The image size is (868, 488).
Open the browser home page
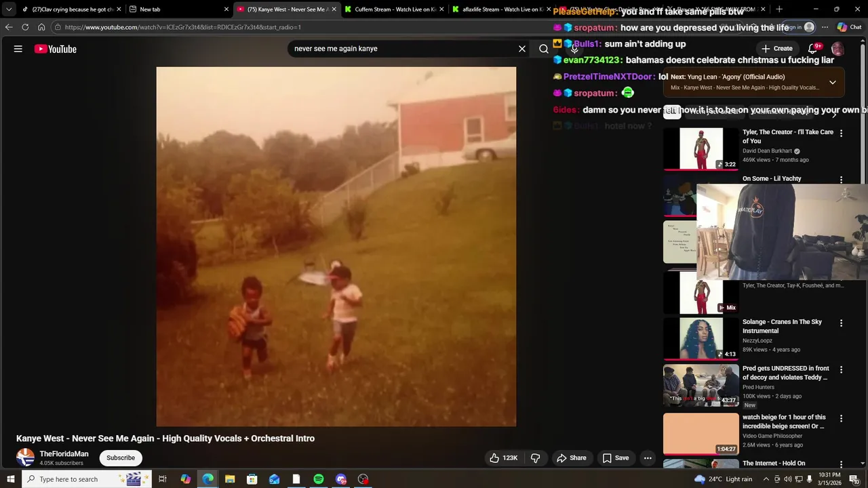(41, 27)
